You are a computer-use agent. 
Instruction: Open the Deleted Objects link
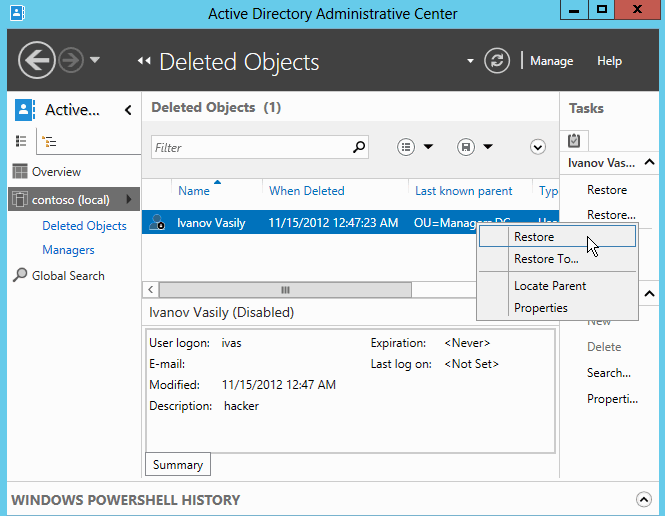pyautogui.click(x=84, y=226)
